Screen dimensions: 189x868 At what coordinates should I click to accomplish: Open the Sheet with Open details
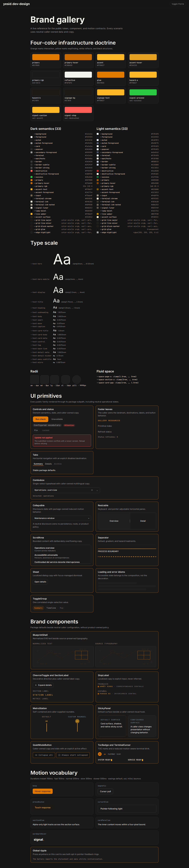point(41,582)
